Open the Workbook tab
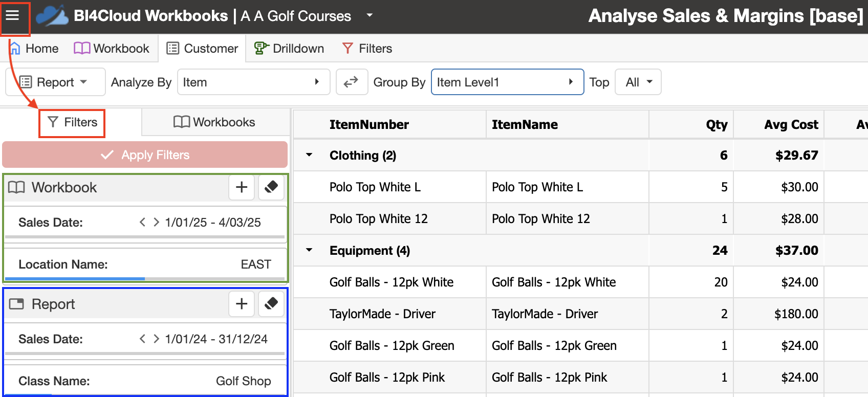This screenshot has width=868, height=397. 112,49
